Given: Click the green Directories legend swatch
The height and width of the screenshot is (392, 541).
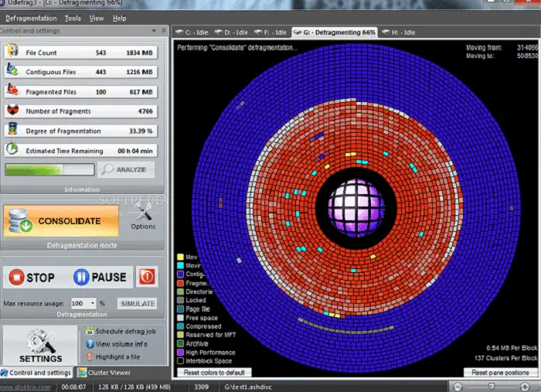Looking at the screenshot, I should point(180,291).
